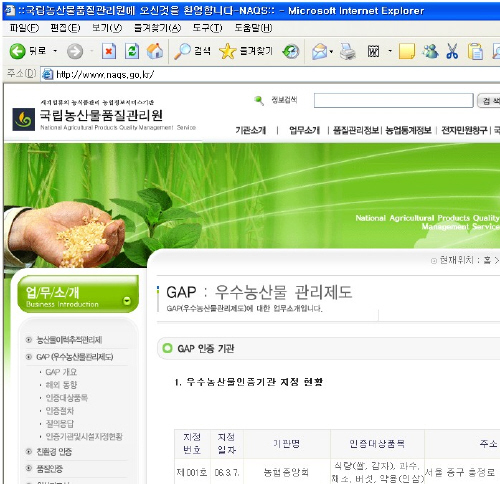Open 인증대상품목 sidebar link
The width and height of the screenshot is (500, 484).
67,398
